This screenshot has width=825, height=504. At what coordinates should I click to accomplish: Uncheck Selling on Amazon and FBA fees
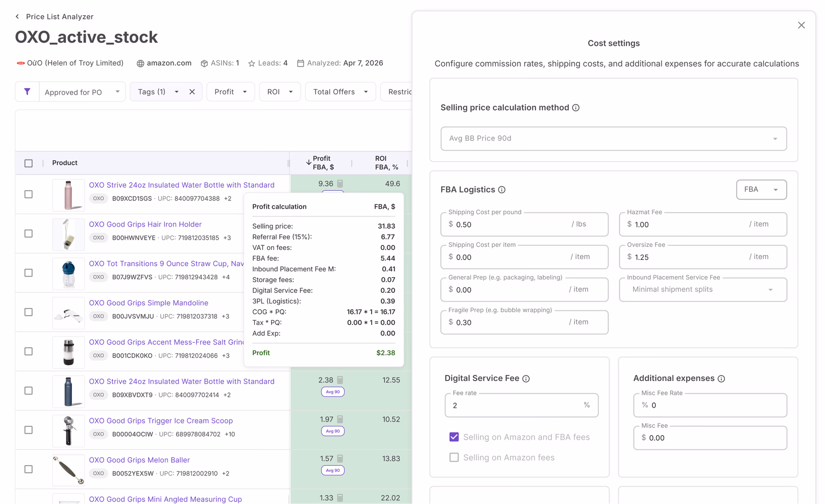coord(454,437)
